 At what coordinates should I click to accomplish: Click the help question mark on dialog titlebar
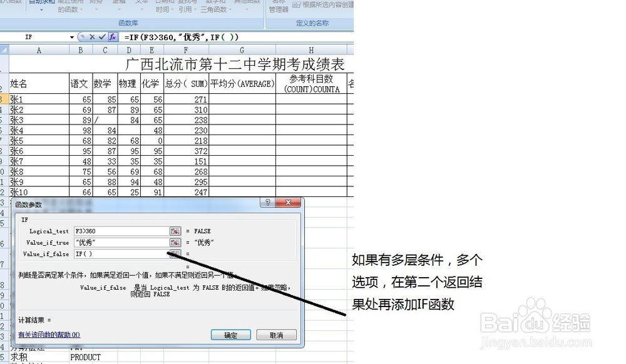coord(269,202)
